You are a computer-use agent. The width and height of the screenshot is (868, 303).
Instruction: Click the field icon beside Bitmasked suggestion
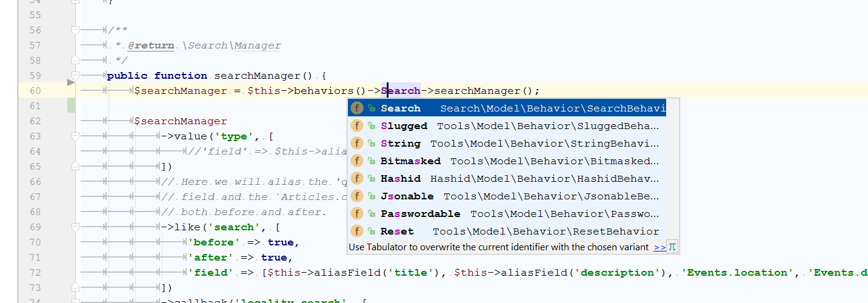tap(357, 161)
